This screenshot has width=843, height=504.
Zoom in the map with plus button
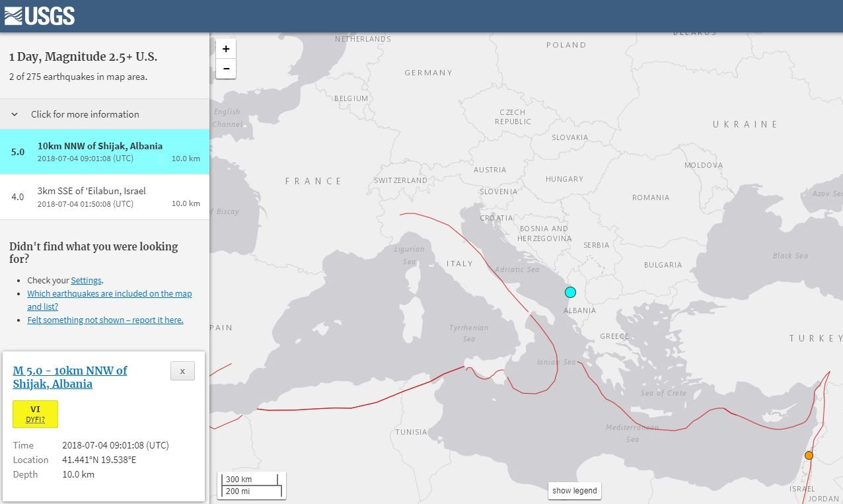click(226, 49)
